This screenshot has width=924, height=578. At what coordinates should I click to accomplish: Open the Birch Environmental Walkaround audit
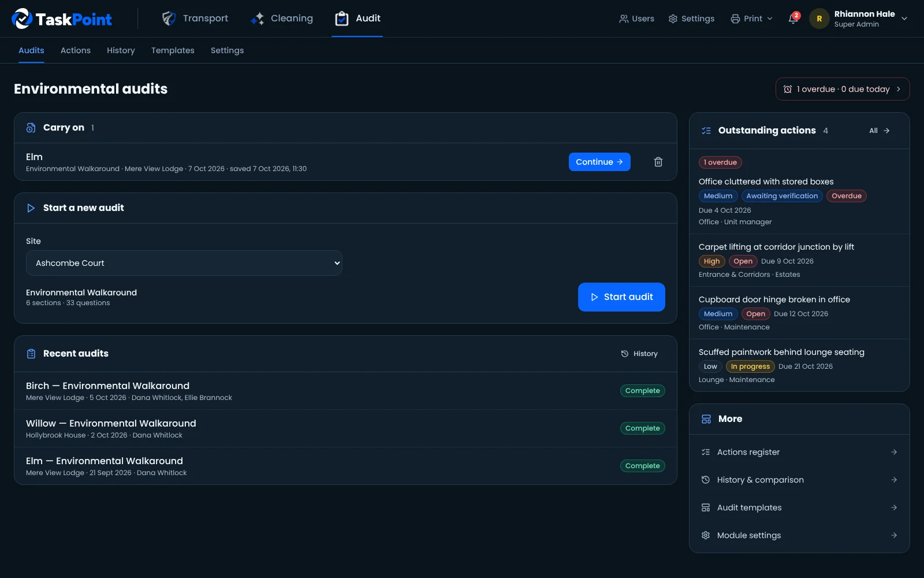click(x=345, y=391)
